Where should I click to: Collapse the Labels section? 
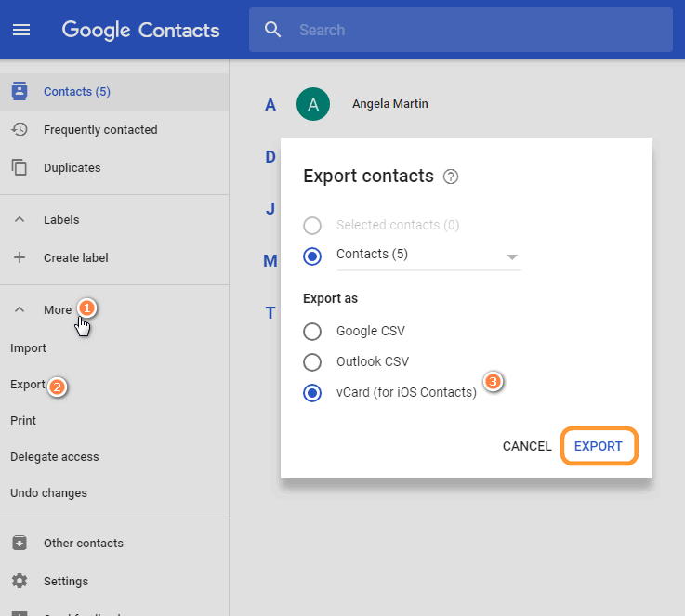coord(19,219)
